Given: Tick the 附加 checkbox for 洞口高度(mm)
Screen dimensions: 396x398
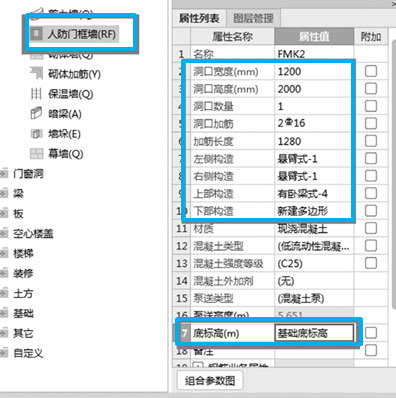Looking at the screenshot, I should 371,89.
